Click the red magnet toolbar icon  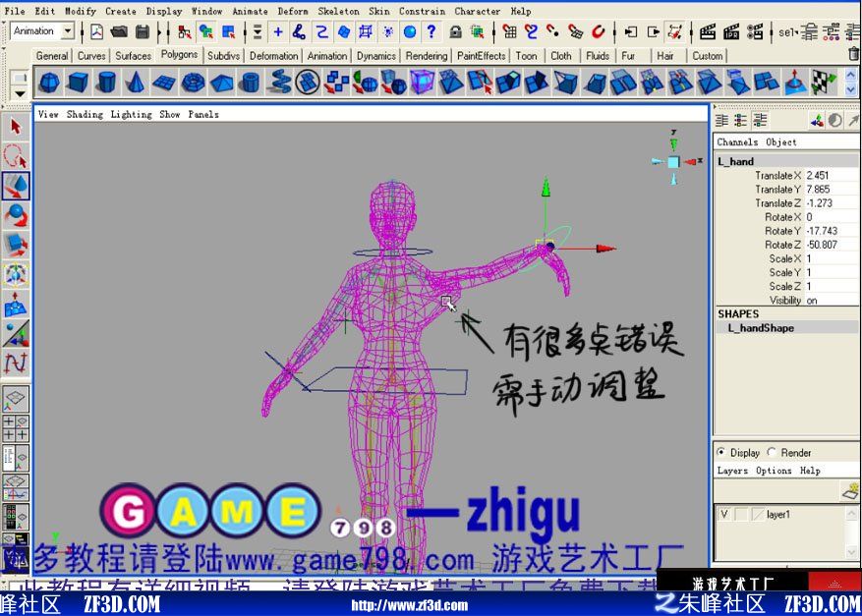tap(599, 31)
